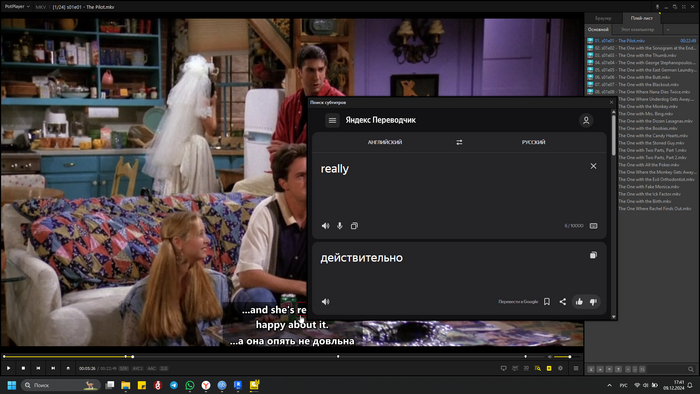700x394 pixels.
Task: Open the user profile icon
Action: point(586,120)
